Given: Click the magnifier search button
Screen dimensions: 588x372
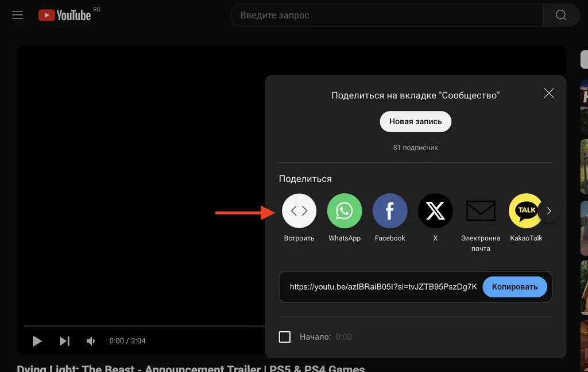Looking at the screenshot, I should coord(561,15).
